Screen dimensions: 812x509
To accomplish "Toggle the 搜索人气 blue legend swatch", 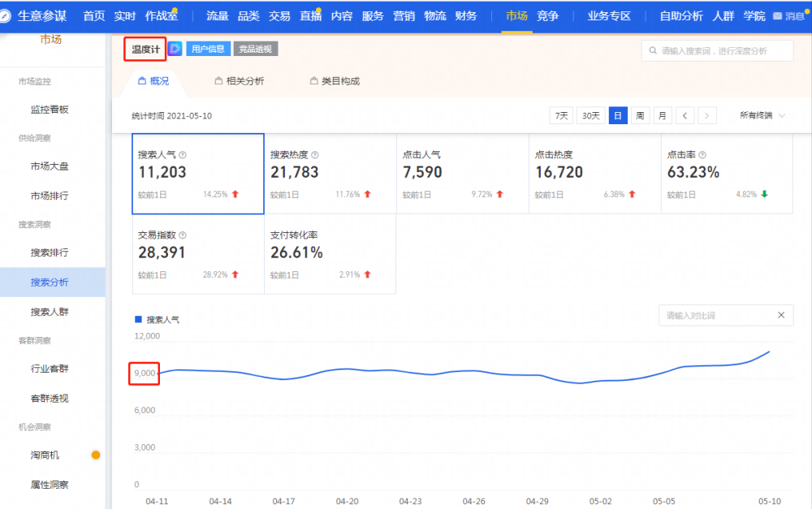I will (138, 320).
